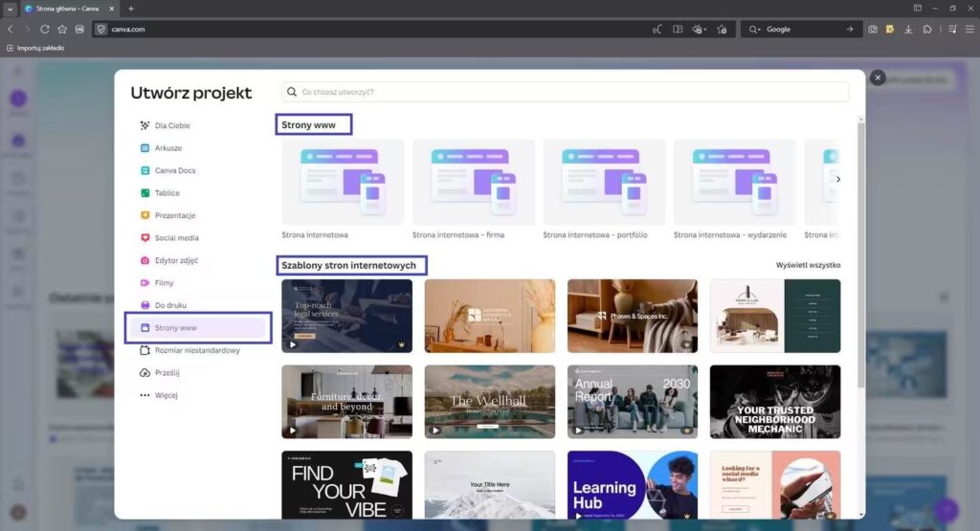Select Prezentacje category label

[175, 215]
